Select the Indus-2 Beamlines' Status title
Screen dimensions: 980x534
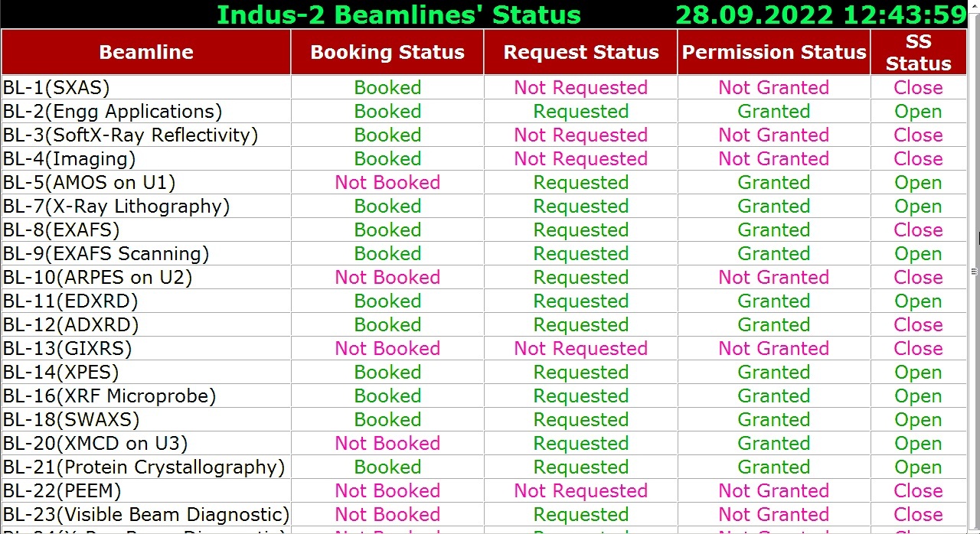point(399,15)
